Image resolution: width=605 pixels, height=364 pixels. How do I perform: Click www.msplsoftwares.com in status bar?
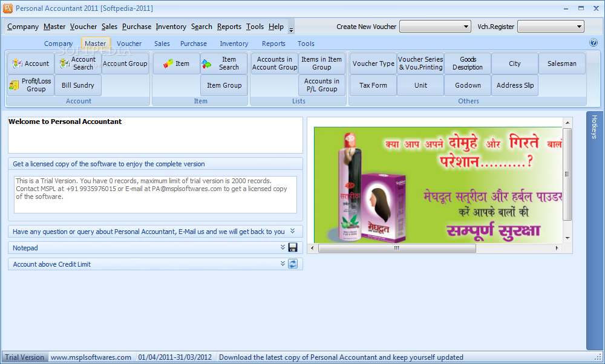[91, 357]
